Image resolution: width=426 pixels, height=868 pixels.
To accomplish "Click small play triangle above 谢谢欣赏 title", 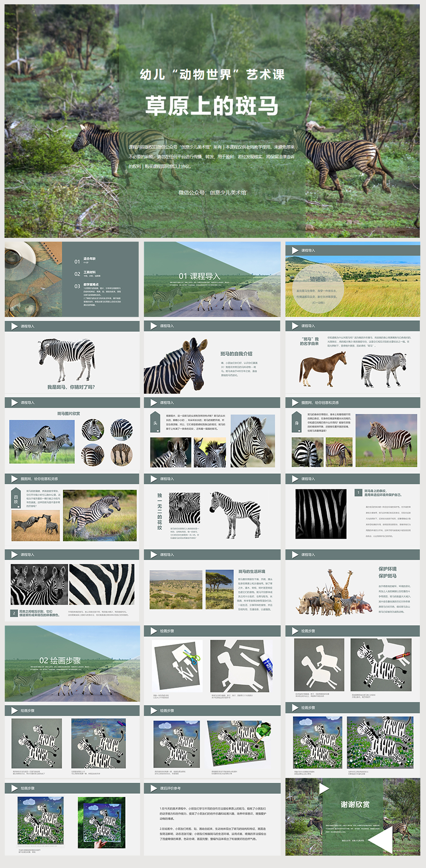I will (324, 788).
